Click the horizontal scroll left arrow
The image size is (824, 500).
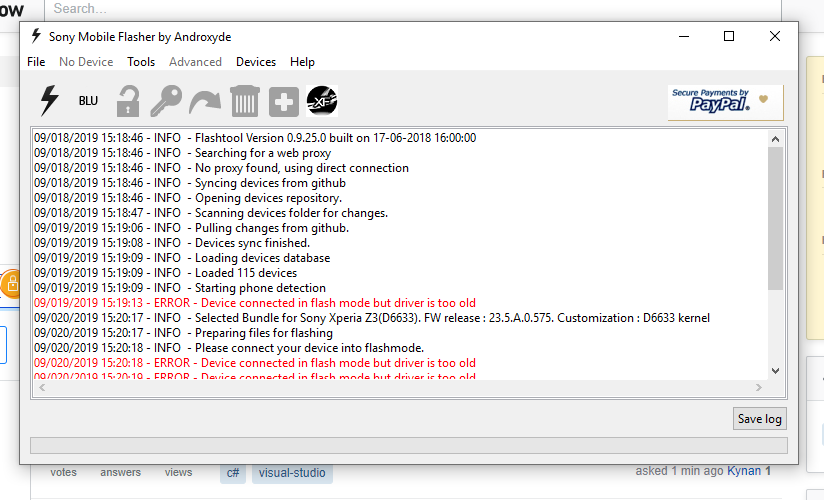click(42, 387)
